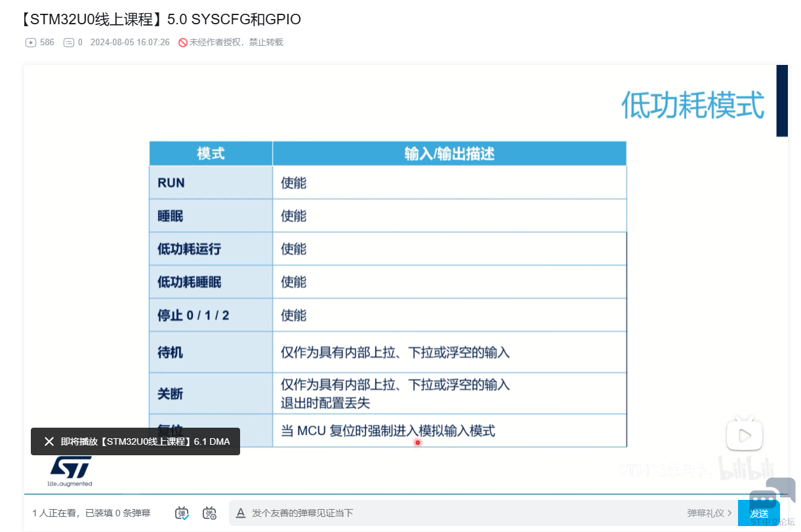Click 使能 in the 低功耗运行 row
The image size is (801, 532).
pos(293,249)
